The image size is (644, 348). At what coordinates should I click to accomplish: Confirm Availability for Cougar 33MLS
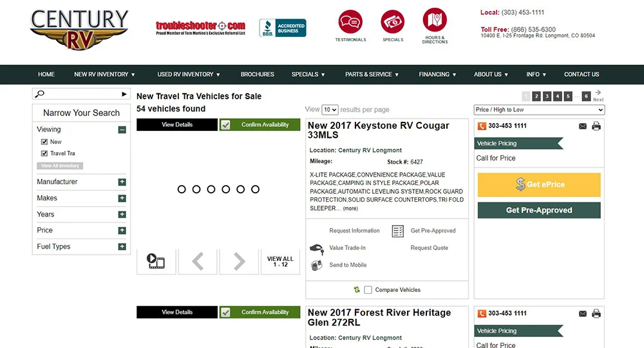click(260, 124)
